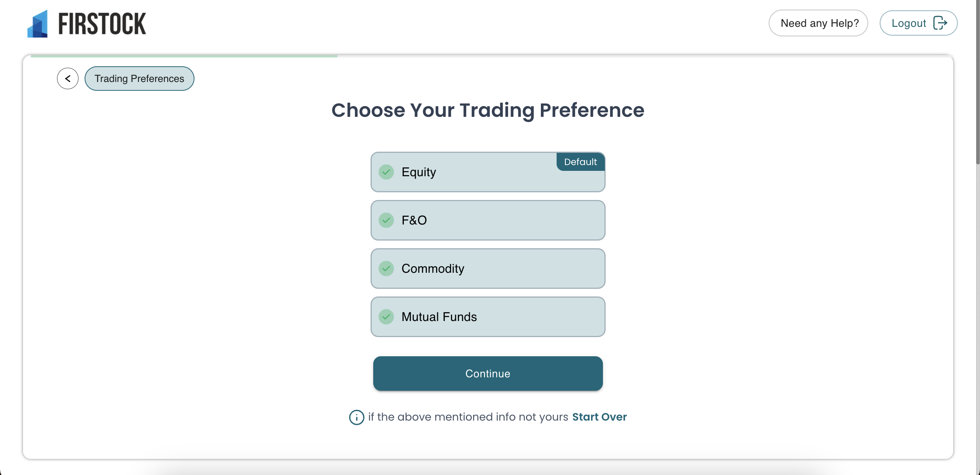Click the info circle icon near Start Over
Image resolution: width=980 pixels, height=475 pixels.
356,417
